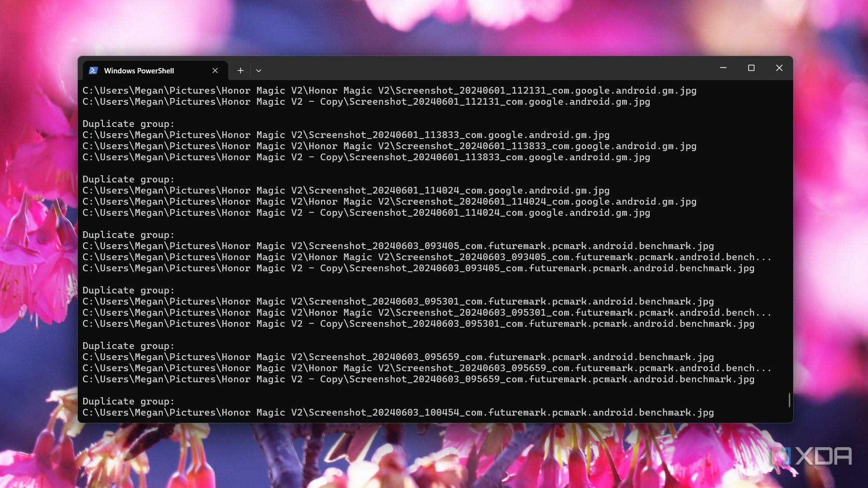The image size is (868, 488).
Task: Click the Screenshot_20240603_100454 benchmark.jpg path
Action: (x=398, y=412)
